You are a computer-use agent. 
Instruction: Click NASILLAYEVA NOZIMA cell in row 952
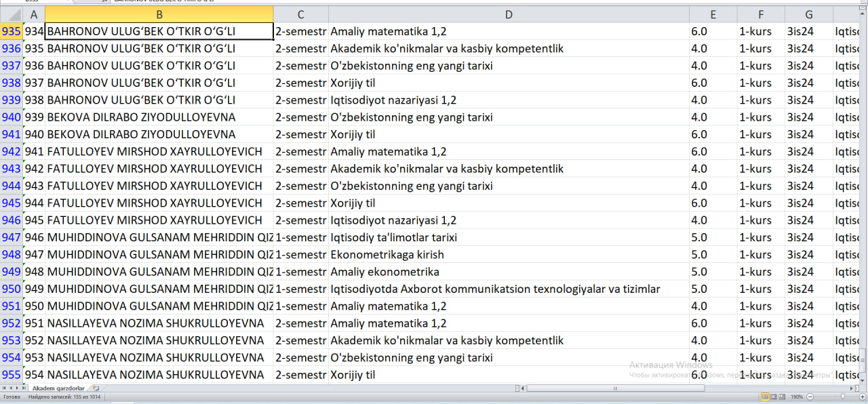[x=159, y=323]
